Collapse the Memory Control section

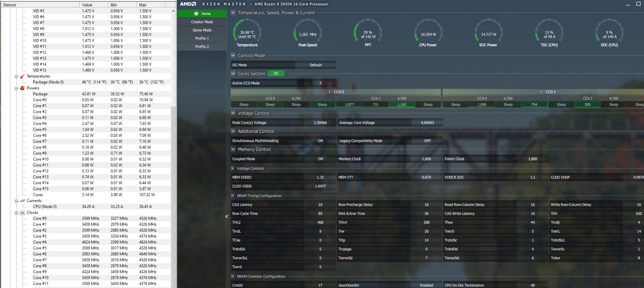[x=233, y=149]
